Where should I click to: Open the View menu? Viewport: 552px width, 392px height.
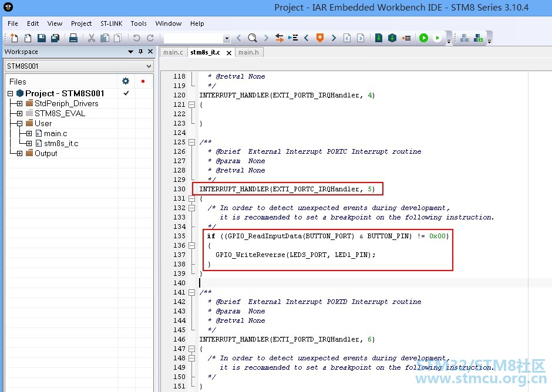(55, 23)
